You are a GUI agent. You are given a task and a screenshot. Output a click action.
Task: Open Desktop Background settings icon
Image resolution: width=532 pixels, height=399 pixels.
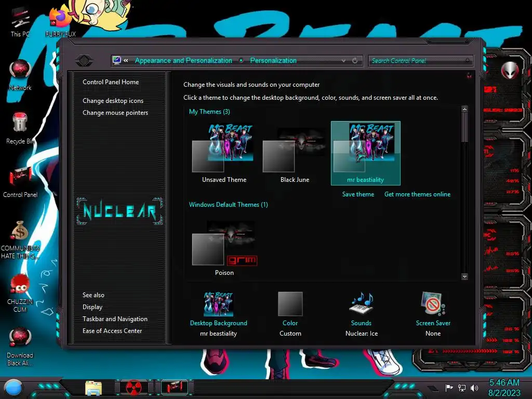click(219, 303)
